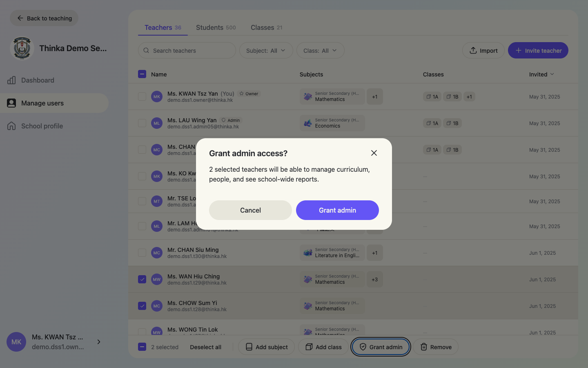Open School profile from the sidebar
Screen dimensions: 588x368
tap(54, 126)
